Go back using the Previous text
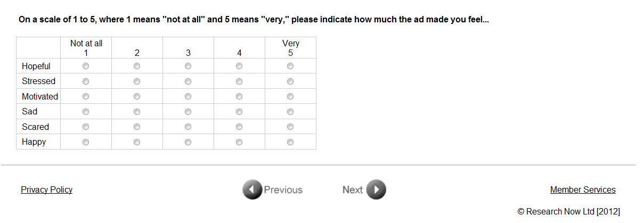 tap(283, 190)
